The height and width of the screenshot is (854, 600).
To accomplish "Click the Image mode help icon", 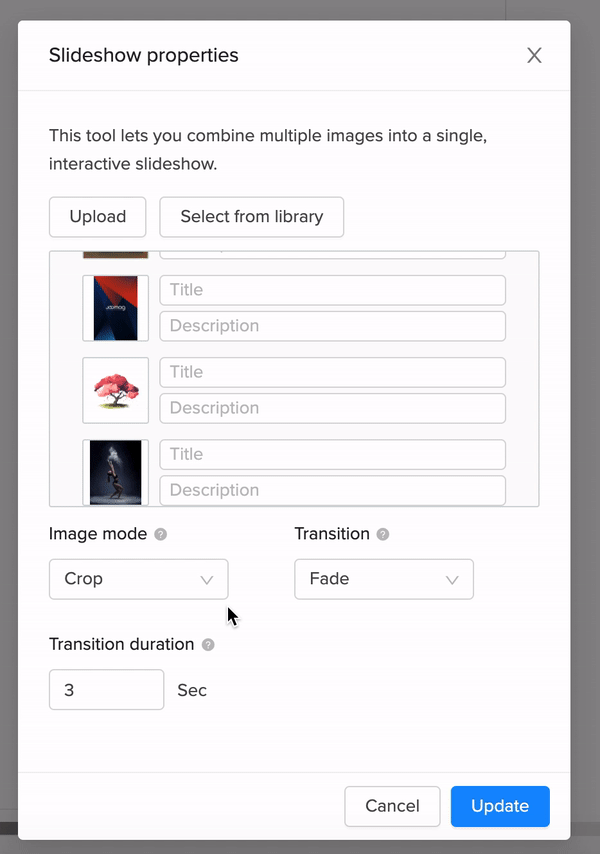I will click(161, 534).
